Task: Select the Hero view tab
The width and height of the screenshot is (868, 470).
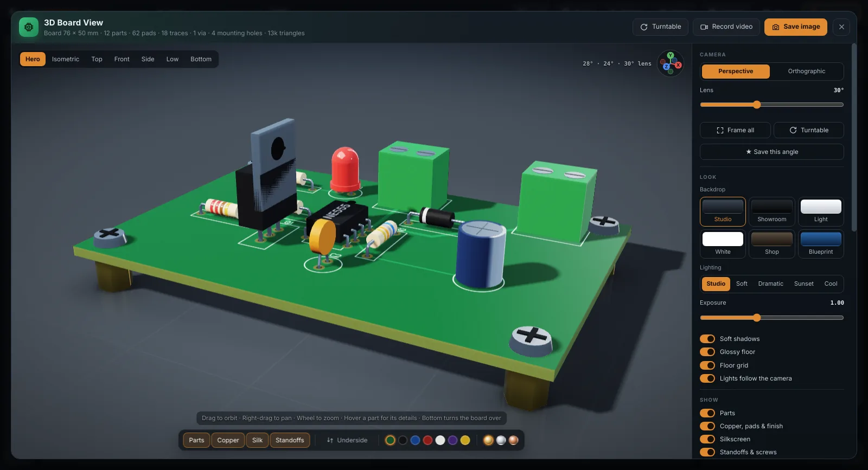Action: pyautogui.click(x=33, y=59)
